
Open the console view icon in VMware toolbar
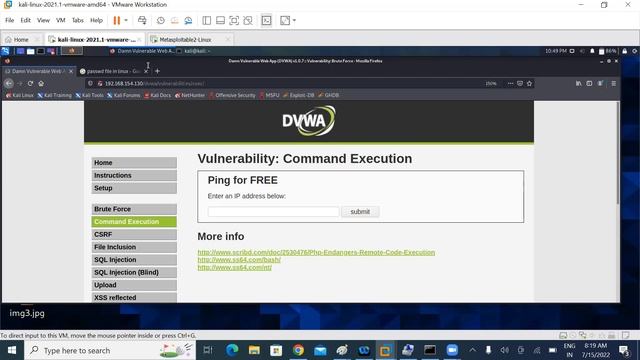267,20
